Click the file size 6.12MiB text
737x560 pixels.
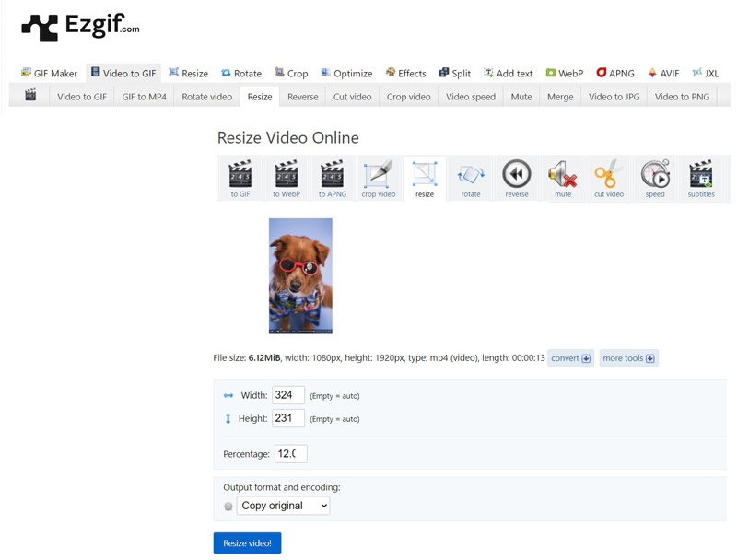point(264,358)
